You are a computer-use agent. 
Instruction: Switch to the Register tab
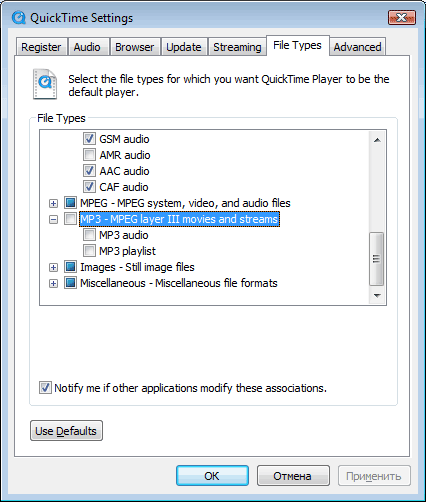(41, 47)
